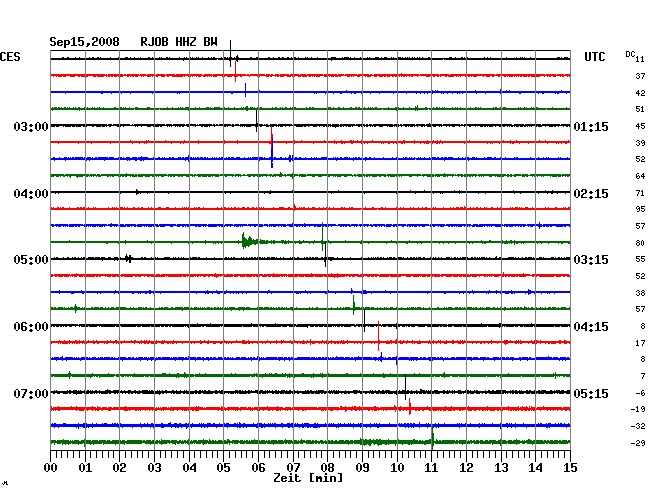Click the 01:15 UTC time label
Viewport: 650px width, 494px height.
click(591, 126)
